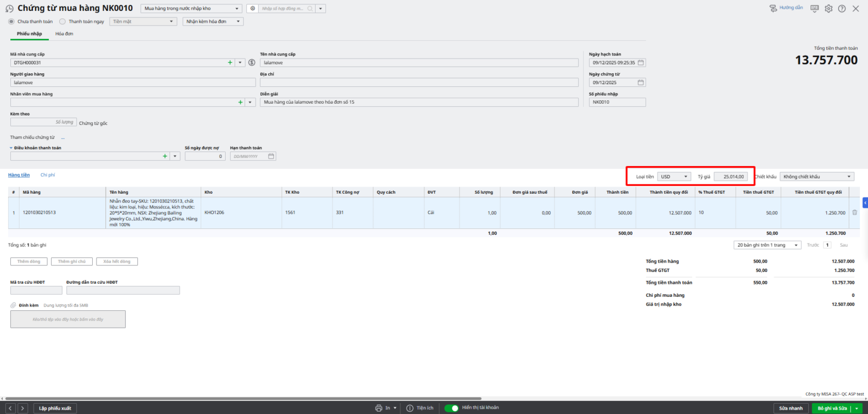This screenshot has width=868, height=414.
Task: Toggle the Hiển thị tài khoản switch
Action: point(451,408)
